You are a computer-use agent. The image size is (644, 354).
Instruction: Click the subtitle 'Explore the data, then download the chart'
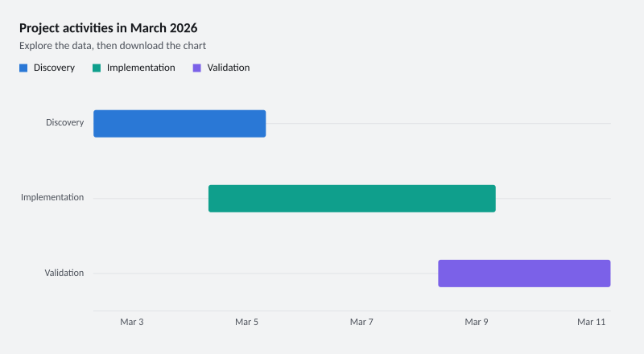tap(113, 46)
